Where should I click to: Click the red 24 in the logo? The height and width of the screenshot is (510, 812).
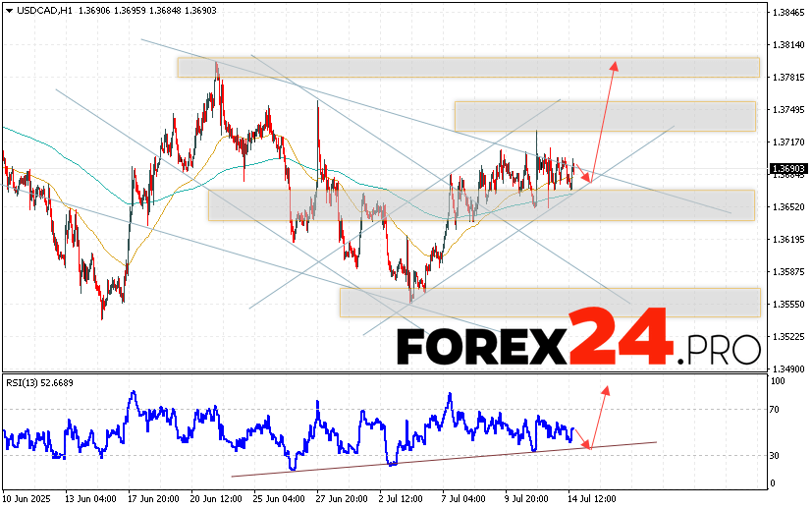tap(622, 337)
